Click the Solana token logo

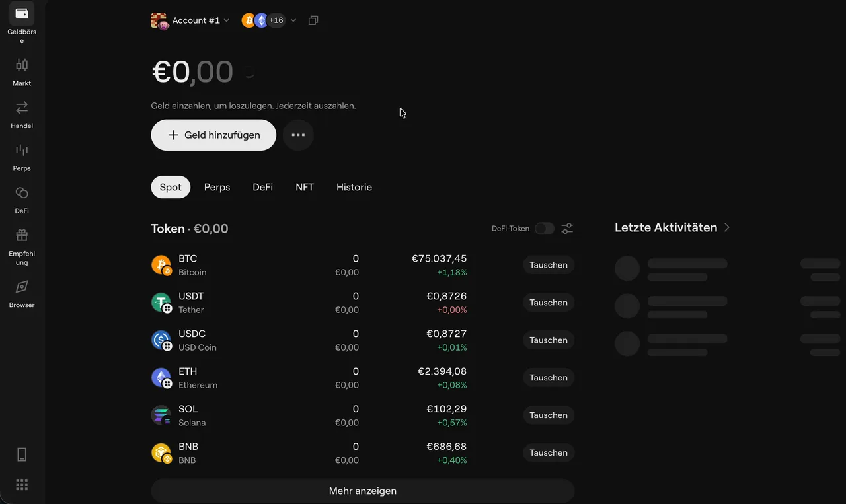coord(161,415)
